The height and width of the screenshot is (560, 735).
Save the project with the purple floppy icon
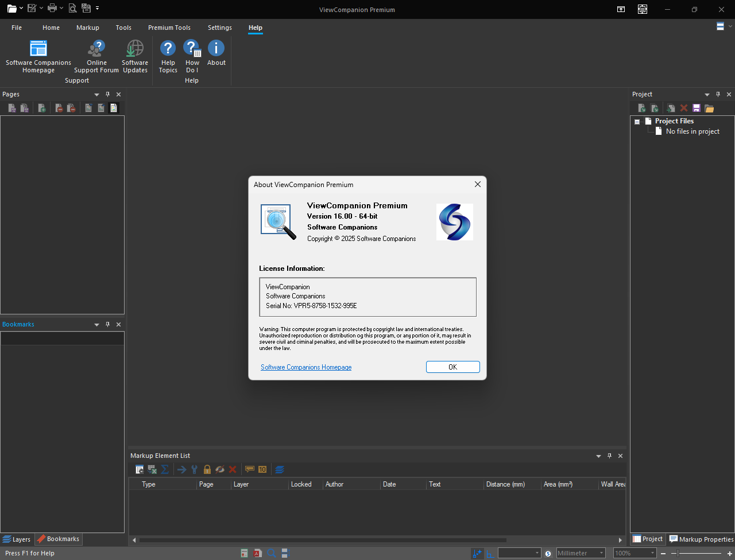tap(697, 108)
